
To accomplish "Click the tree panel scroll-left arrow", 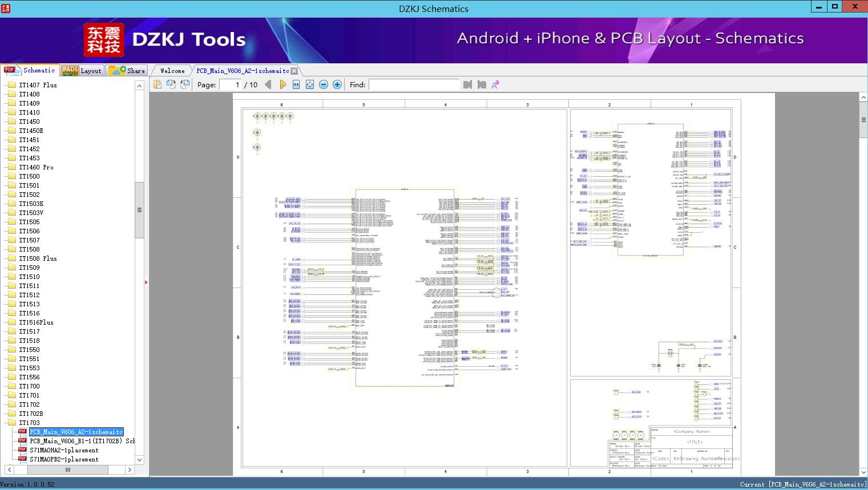I will point(8,469).
